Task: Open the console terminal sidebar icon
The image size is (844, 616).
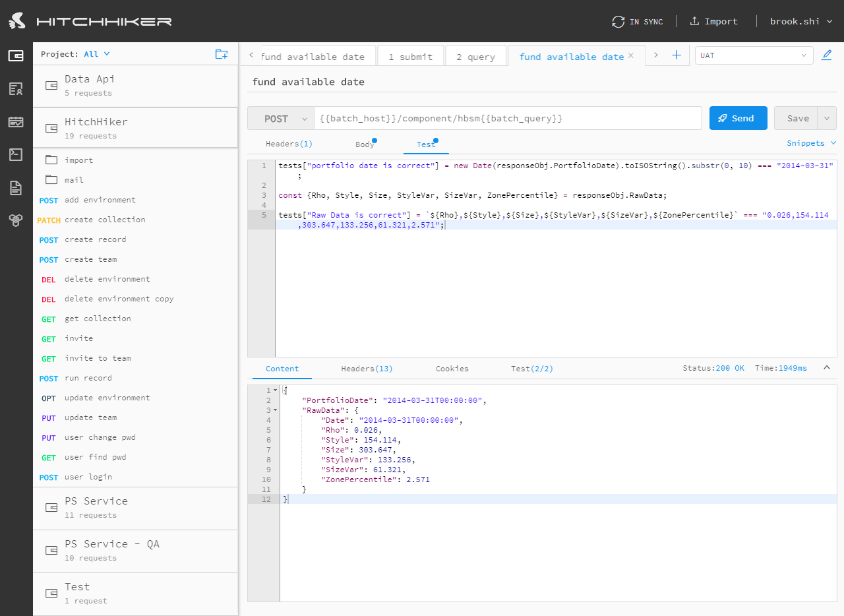Action: pyautogui.click(x=16, y=155)
